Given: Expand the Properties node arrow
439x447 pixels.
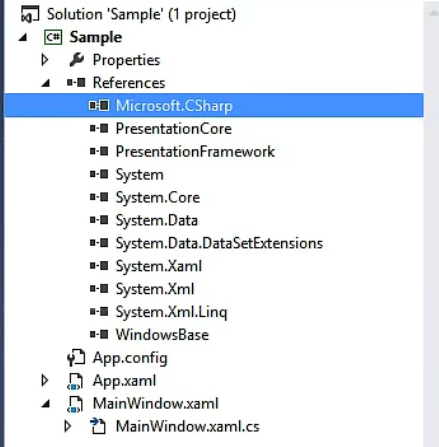Looking at the screenshot, I should [x=45, y=60].
